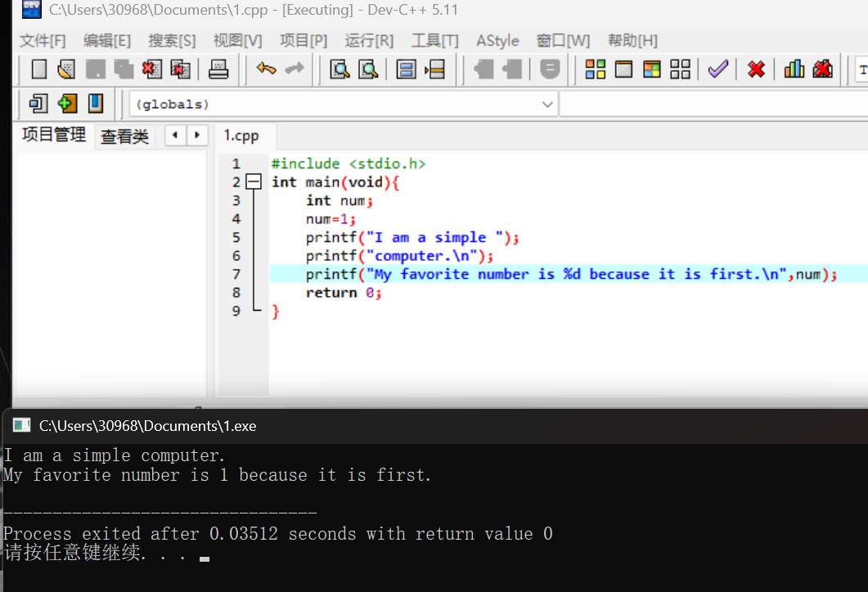Open the 视图[V] menu
This screenshot has width=868, height=592.
click(237, 41)
